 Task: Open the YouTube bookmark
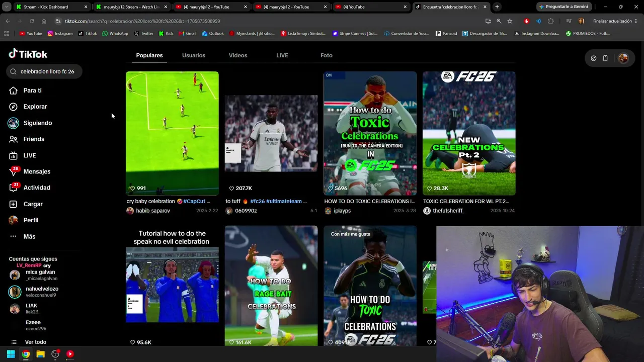(x=31, y=34)
